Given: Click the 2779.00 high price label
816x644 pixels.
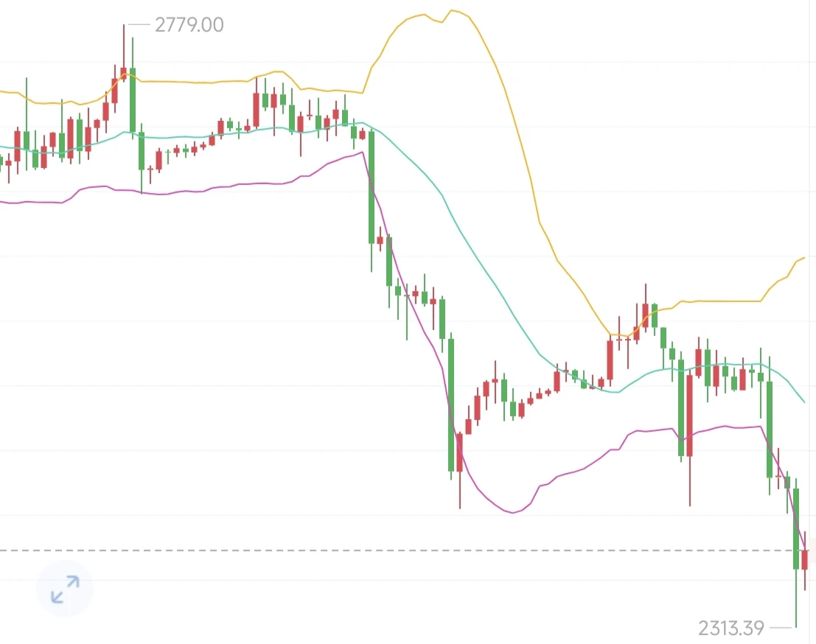Looking at the screenshot, I should point(189,25).
